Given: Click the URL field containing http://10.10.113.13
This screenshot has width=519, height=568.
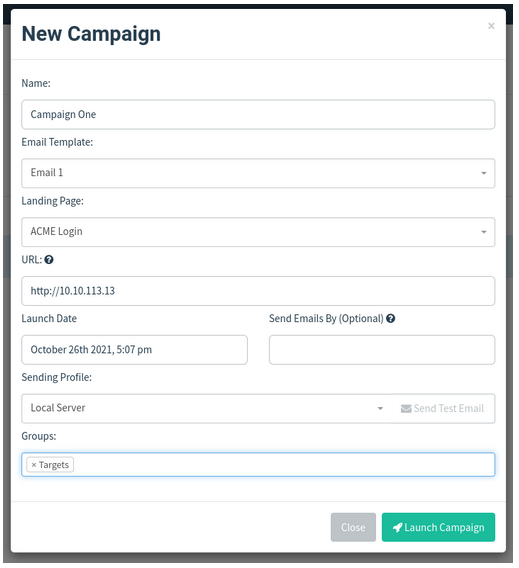Looking at the screenshot, I should pos(258,291).
